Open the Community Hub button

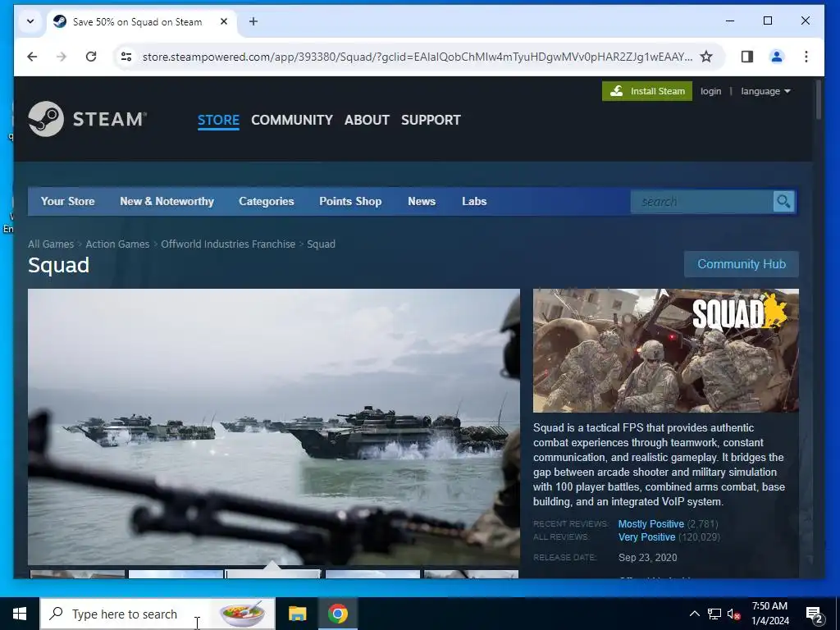click(742, 264)
